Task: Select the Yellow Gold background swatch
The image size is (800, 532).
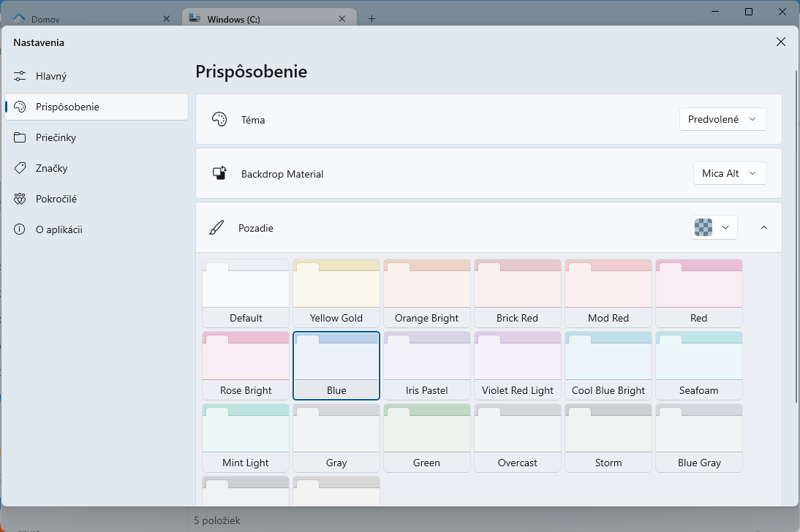Action: 336,292
